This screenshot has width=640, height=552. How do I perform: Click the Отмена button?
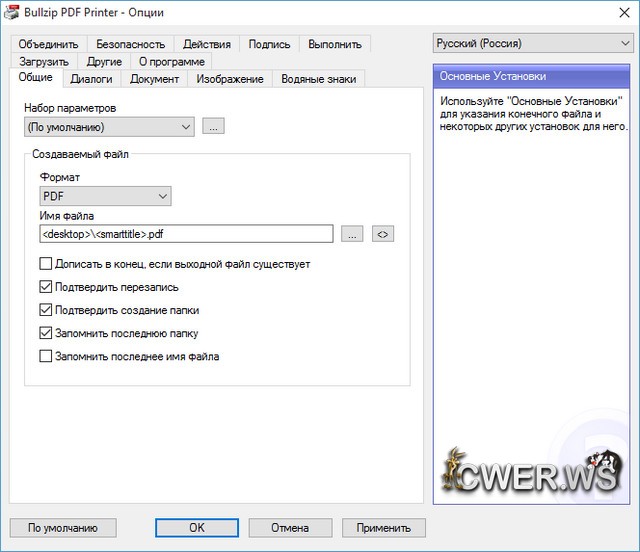tap(290, 528)
